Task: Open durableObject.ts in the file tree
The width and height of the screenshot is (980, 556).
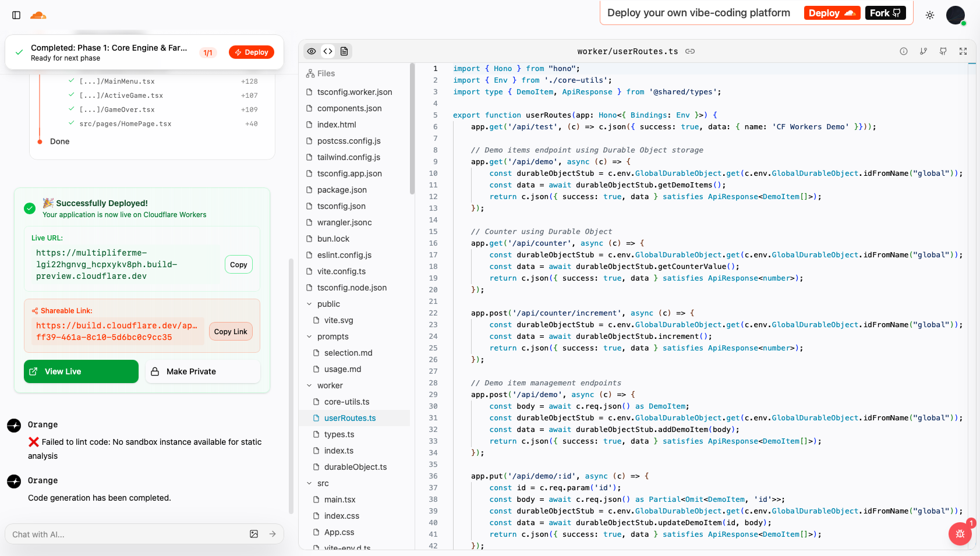Action: (x=355, y=467)
